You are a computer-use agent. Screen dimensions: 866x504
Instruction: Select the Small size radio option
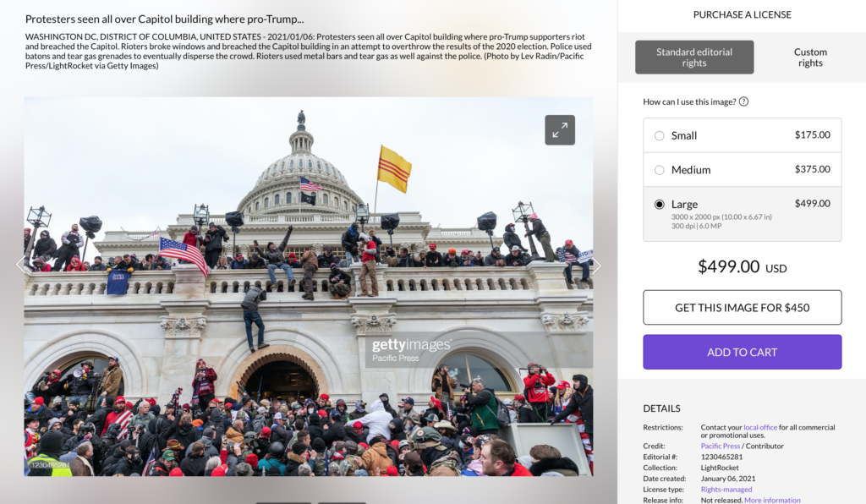[659, 136]
